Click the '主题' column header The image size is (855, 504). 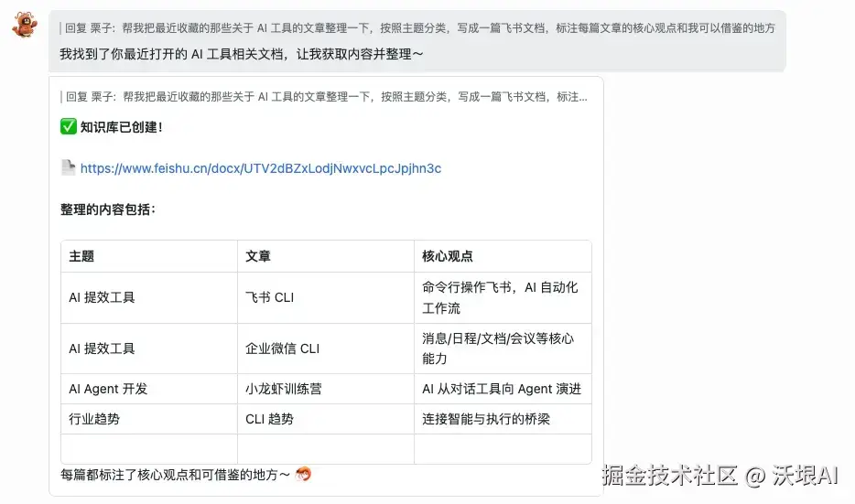(x=149, y=256)
